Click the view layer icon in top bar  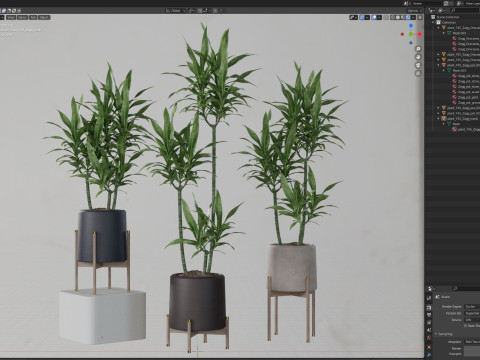(x=460, y=3)
